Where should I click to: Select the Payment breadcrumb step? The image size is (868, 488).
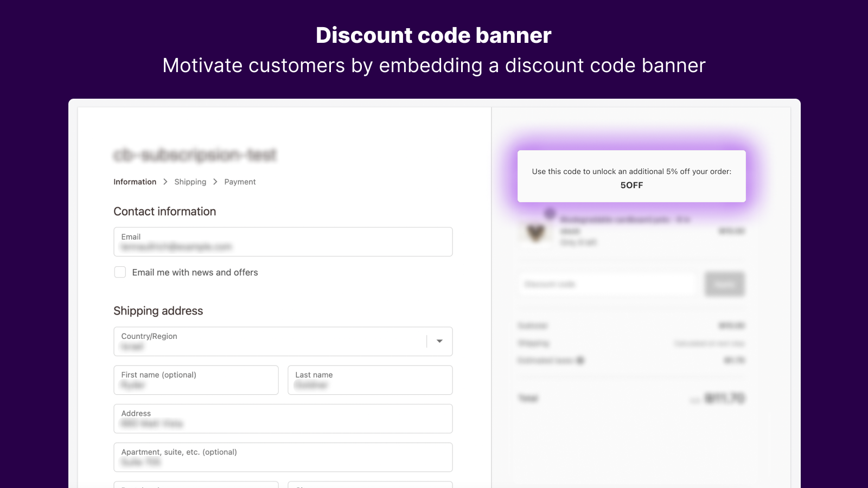(240, 182)
